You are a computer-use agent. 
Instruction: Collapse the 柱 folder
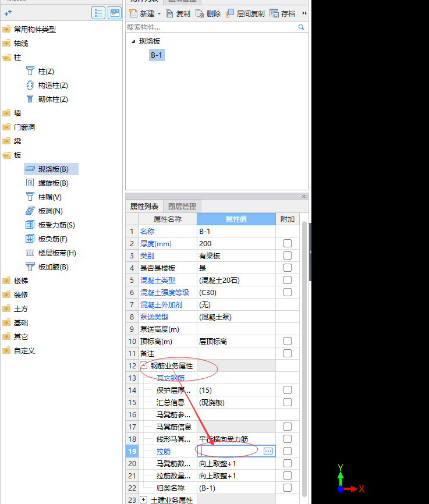tap(6, 58)
